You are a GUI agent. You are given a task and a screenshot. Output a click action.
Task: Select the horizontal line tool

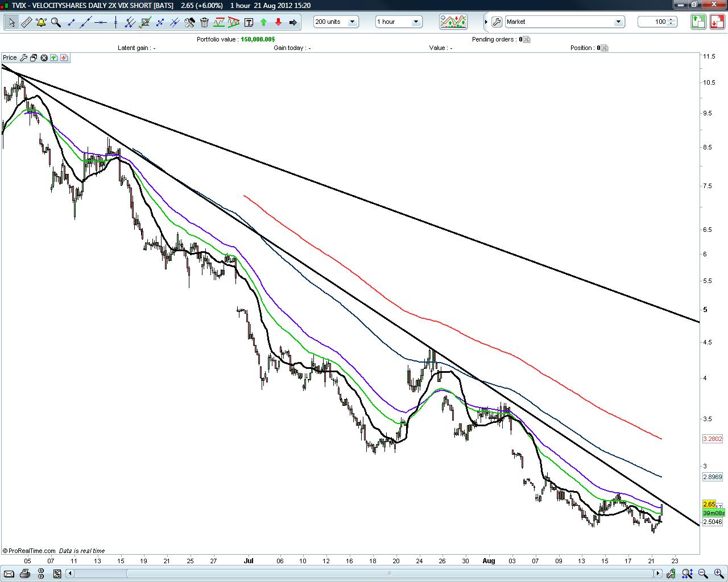101,22
